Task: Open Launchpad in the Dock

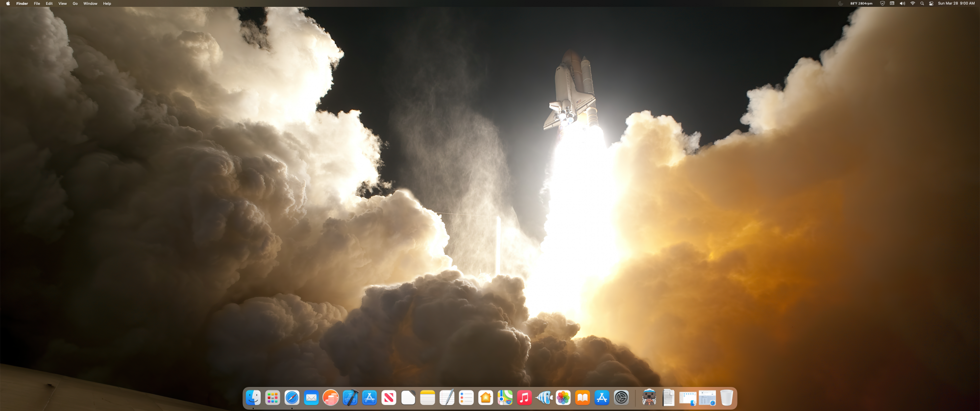Action: pyautogui.click(x=272, y=398)
